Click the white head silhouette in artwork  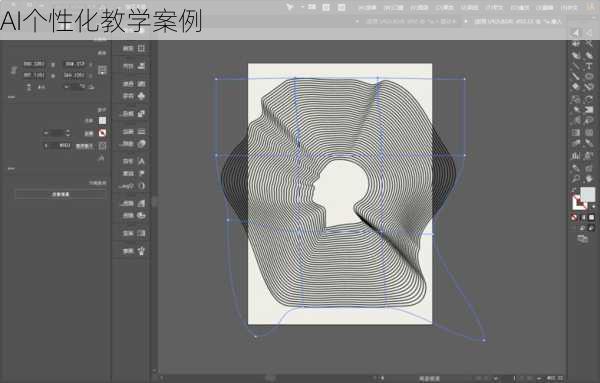pyautogui.click(x=341, y=191)
